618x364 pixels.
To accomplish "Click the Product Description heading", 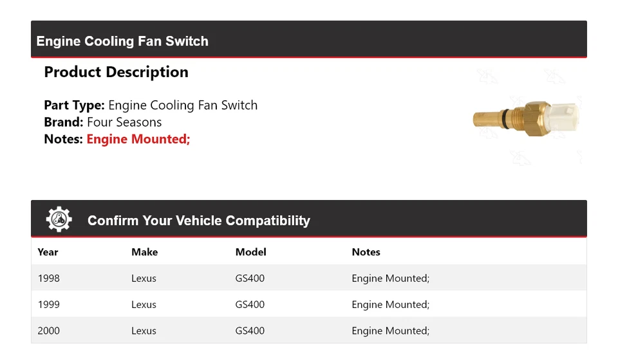I will tap(116, 72).
